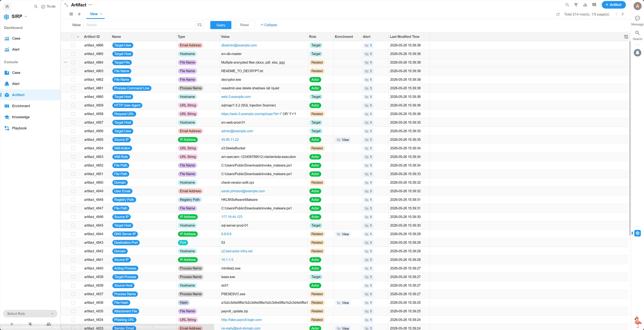Click the flamingo assistant icon
The width and height of the screenshot is (644, 330).
(x=638, y=322)
